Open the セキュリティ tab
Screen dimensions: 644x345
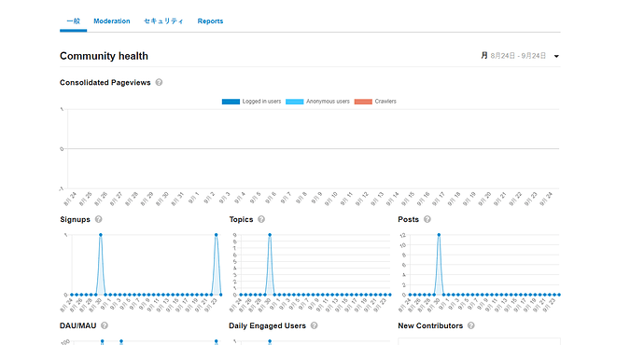tap(163, 21)
